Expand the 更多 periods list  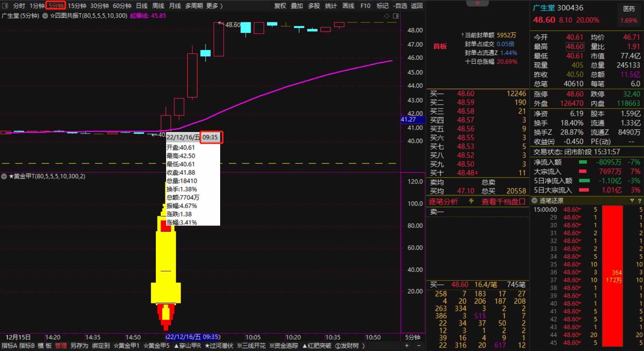click(x=214, y=5)
